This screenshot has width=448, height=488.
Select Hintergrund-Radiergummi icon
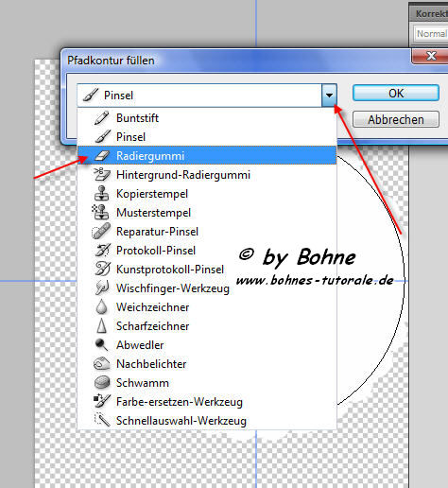(x=102, y=175)
